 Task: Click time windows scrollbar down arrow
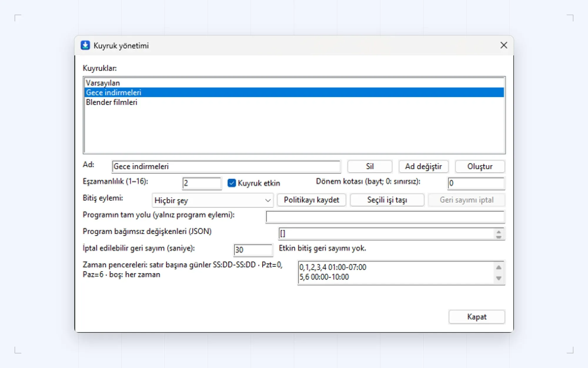point(499,278)
